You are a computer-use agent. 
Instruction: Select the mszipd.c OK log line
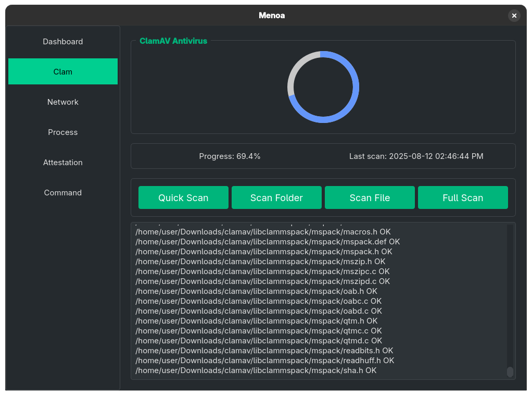tap(262, 281)
